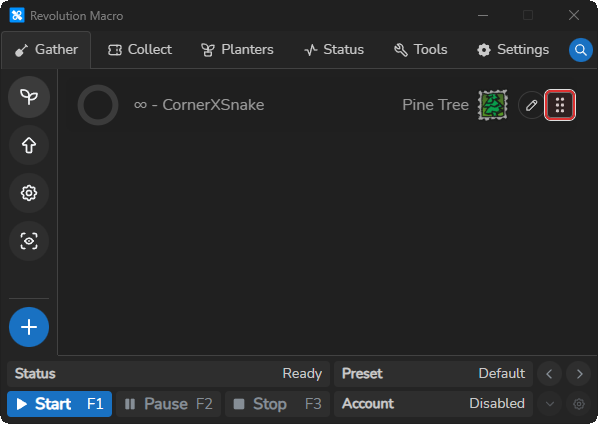
Task: Click the Pause F2 button
Action: point(169,404)
